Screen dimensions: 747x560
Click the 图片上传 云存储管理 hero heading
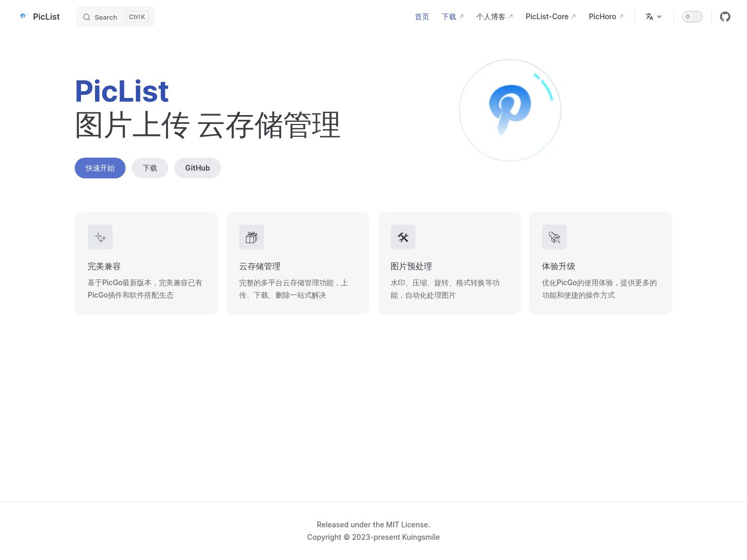click(x=208, y=125)
